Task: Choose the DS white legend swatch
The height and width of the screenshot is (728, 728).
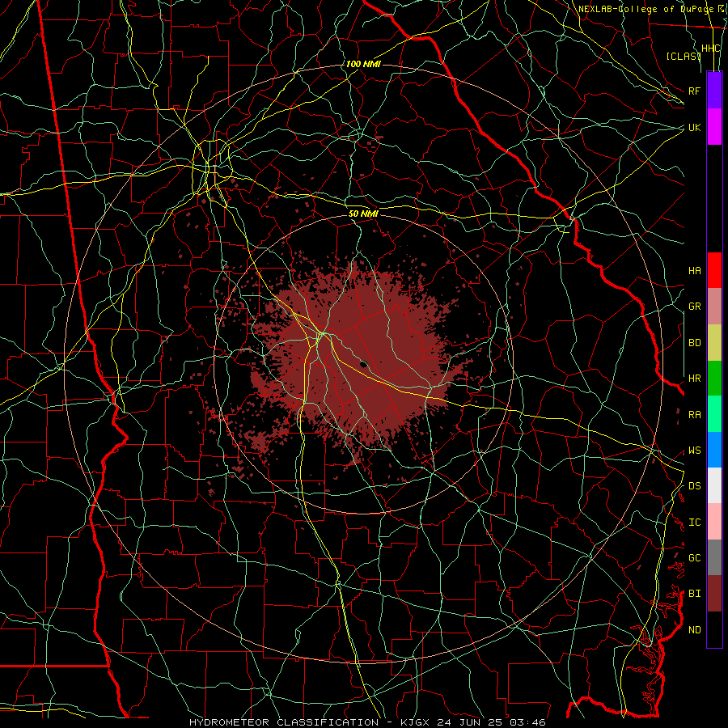Action: (714, 485)
